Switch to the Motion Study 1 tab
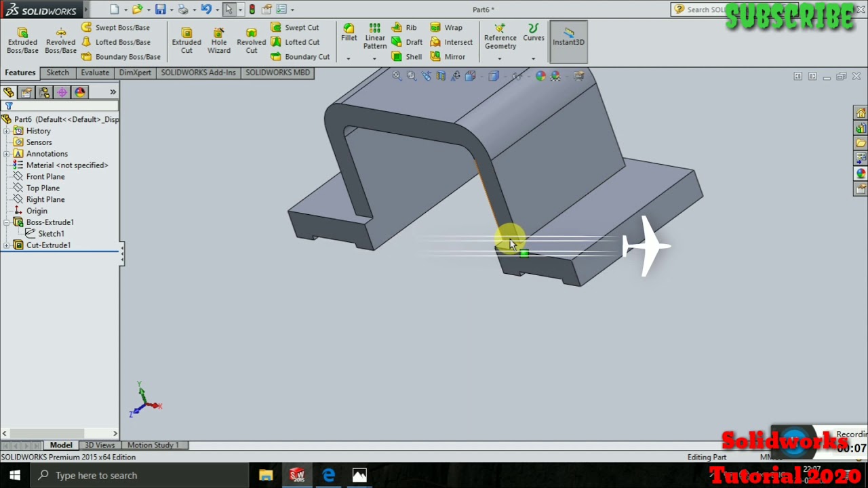Screen dimensions: 868x488 point(153,445)
